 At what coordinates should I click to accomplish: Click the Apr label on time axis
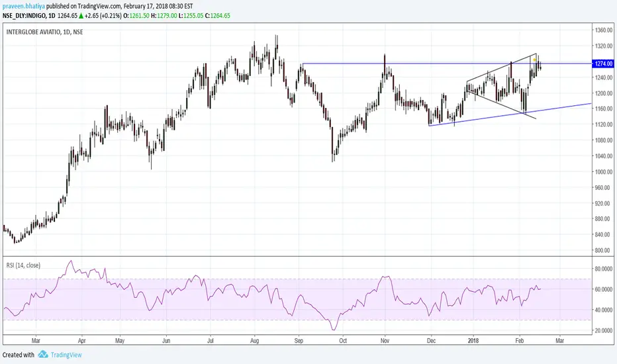tap(82, 341)
